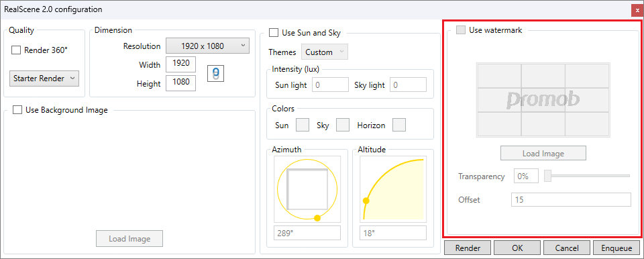Click the aspect ratio lock link icon
This screenshot has height=259, width=644.
[216, 74]
